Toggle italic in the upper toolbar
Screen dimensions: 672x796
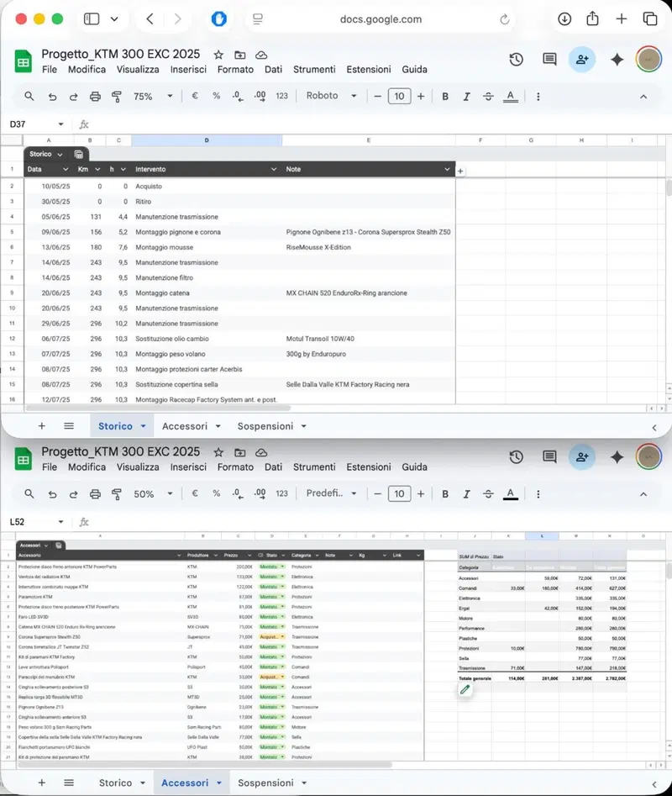(466, 97)
